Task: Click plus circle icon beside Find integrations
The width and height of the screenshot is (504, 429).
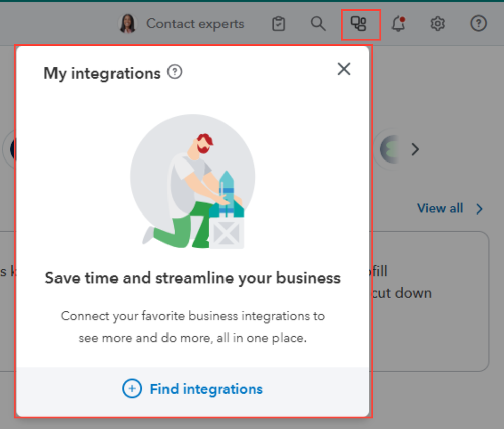Action: 132,389
